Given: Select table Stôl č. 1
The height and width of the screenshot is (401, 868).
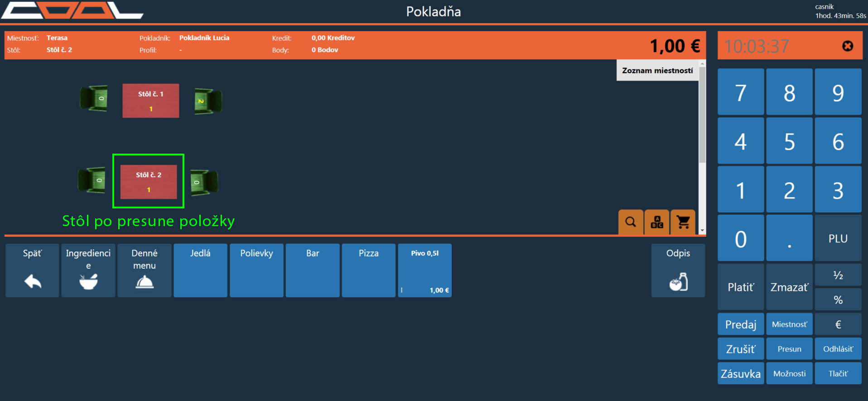Looking at the screenshot, I should tap(151, 101).
